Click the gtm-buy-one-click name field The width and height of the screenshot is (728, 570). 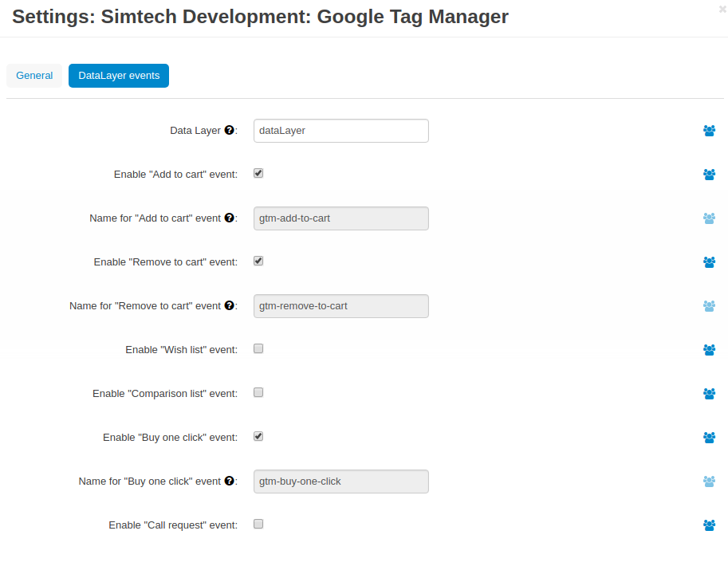coord(341,482)
